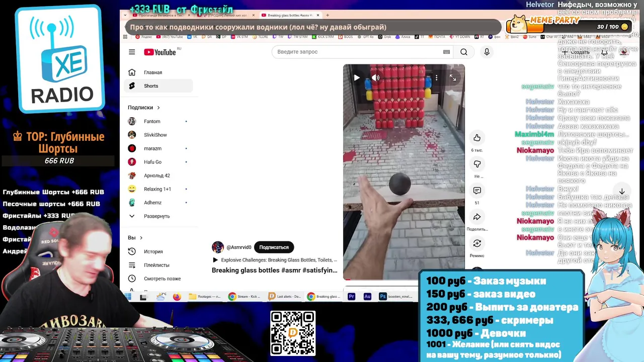Open the Fantom subscription channel
The image size is (644, 362).
click(158, 121)
